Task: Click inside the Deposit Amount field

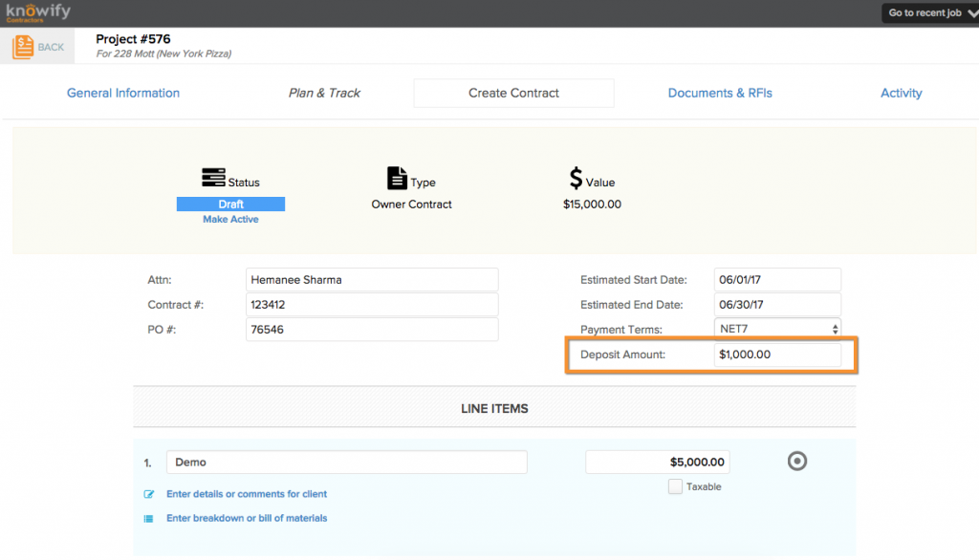Action: [776, 354]
